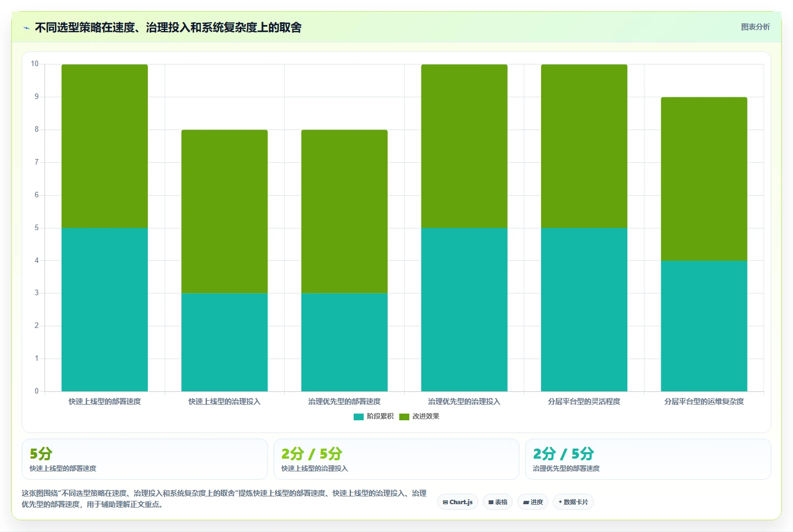Image resolution: width=793 pixels, height=532 pixels.
Task: Click the teal segment of 治理优先型的部署速度 bar
Action: tap(344, 342)
